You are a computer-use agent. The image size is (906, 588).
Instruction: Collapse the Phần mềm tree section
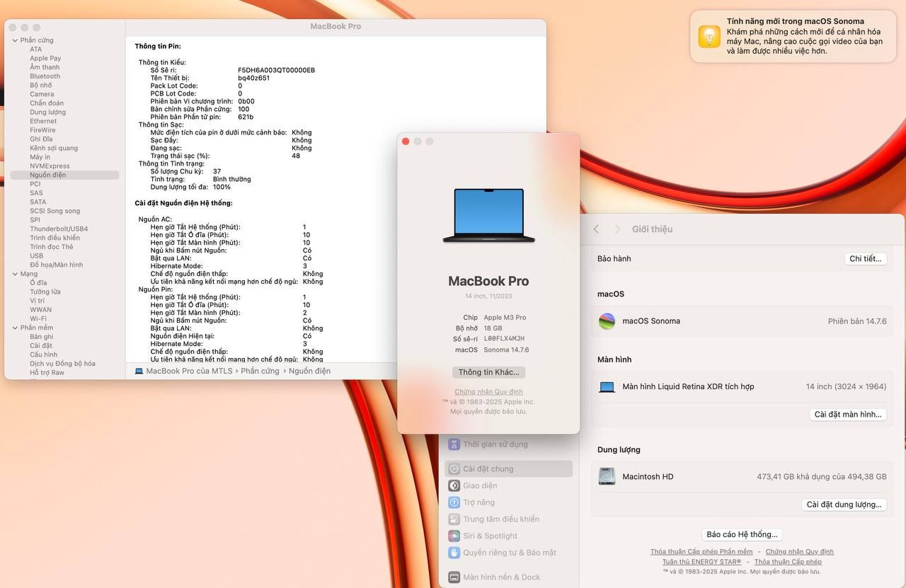pyautogui.click(x=15, y=328)
